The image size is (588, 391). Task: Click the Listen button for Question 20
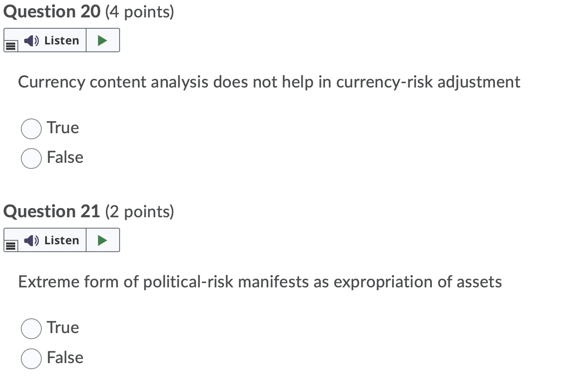coord(52,40)
